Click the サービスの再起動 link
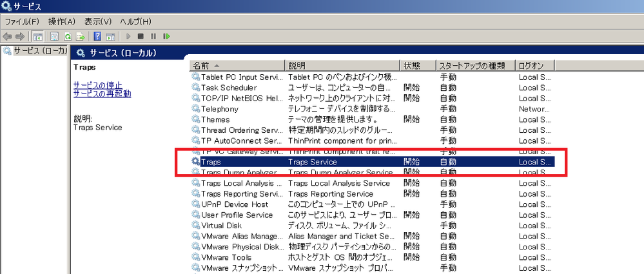Screen dimensions: 644x274 pos(102,93)
